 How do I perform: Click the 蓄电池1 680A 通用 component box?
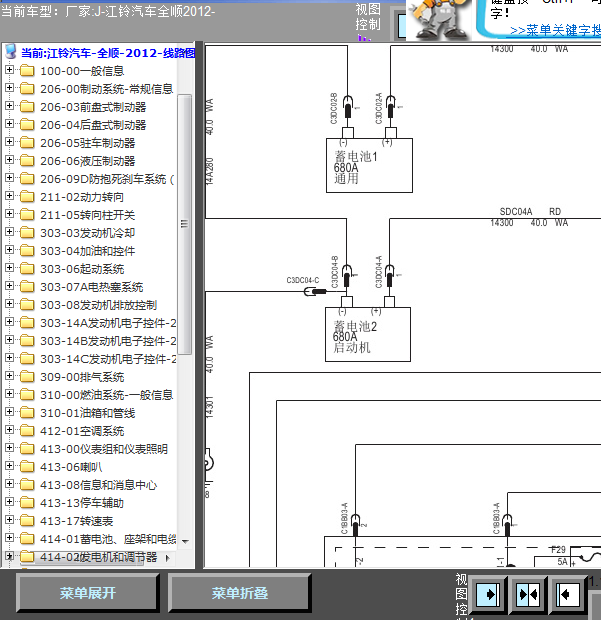pyautogui.click(x=369, y=165)
